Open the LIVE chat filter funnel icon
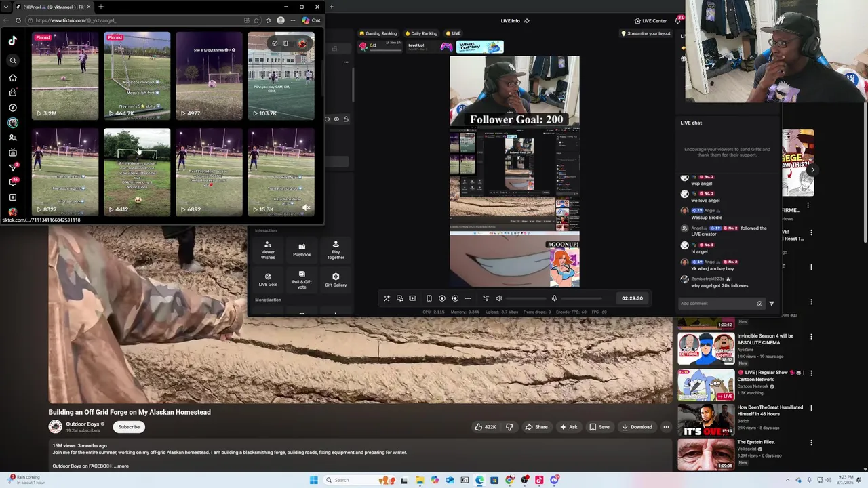This screenshot has width=868, height=488. (771, 304)
